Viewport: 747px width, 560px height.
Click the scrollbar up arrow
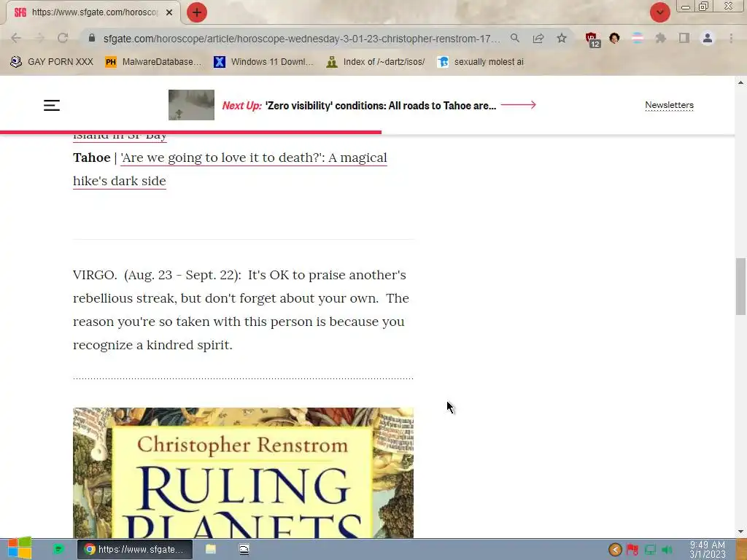[740, 82]
